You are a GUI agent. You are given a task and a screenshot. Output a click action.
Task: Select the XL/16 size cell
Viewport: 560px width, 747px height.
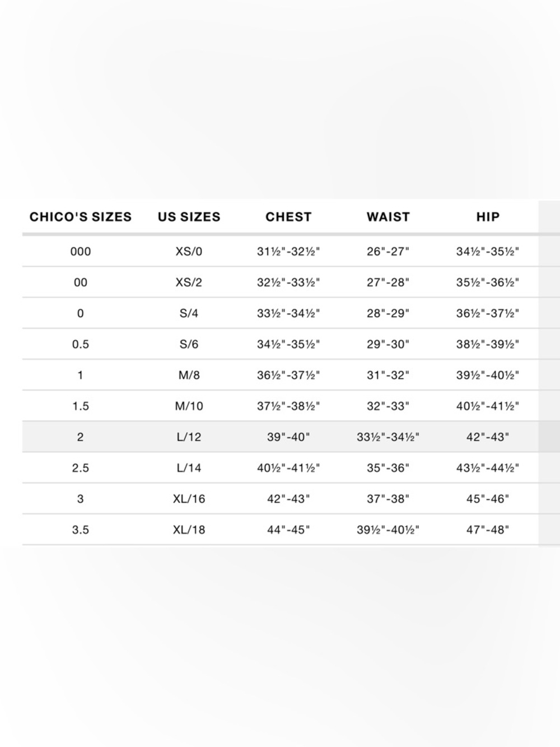coord(189,498)
